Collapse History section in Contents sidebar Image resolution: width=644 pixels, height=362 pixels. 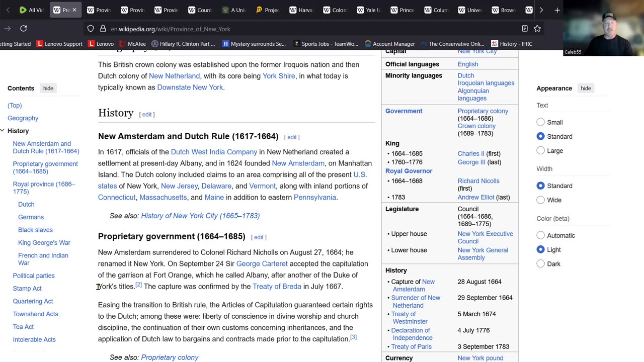click(x=3, y=131)
